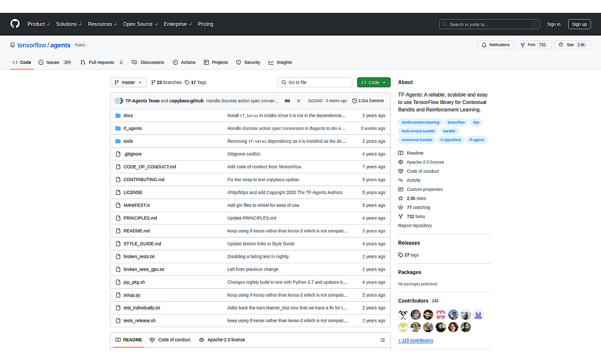Open the 77 watching link
The height and width of the screenshot is (364, 601).
[x=414, y=207]
